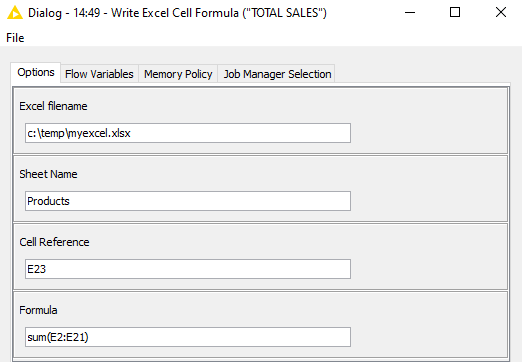Screen dimensions: 522x362
Task: Click into the Sheet Name field containing Products
Action: (x=188, y=201)
